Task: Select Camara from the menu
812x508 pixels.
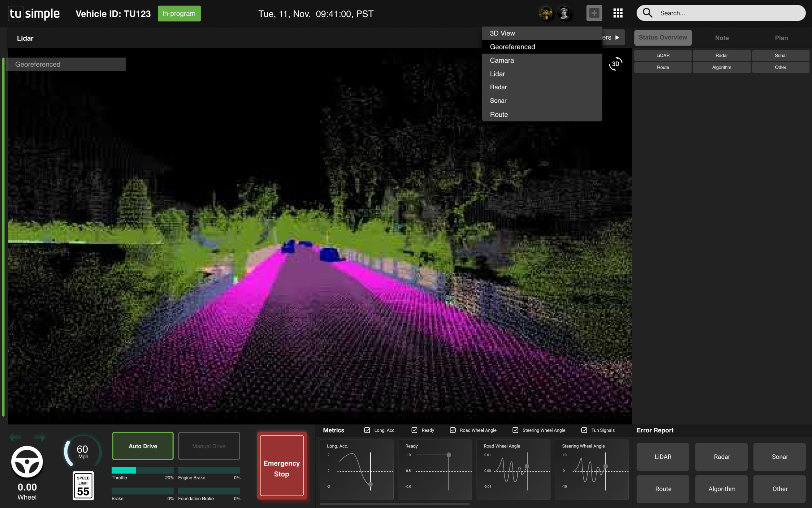Action: [542, 60]
